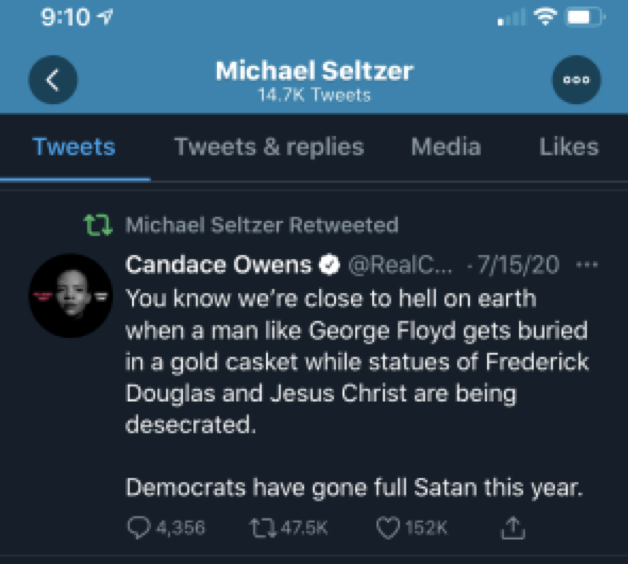Viewport: 628px width, 564px height.
Task: Tap the back arrow button
Action: (x=53, y=82)
